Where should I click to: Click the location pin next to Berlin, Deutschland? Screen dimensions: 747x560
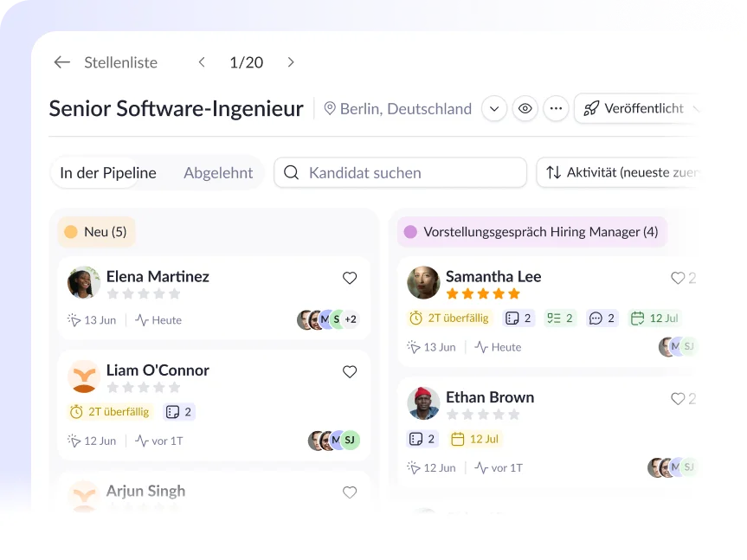[x=329, y=108]
